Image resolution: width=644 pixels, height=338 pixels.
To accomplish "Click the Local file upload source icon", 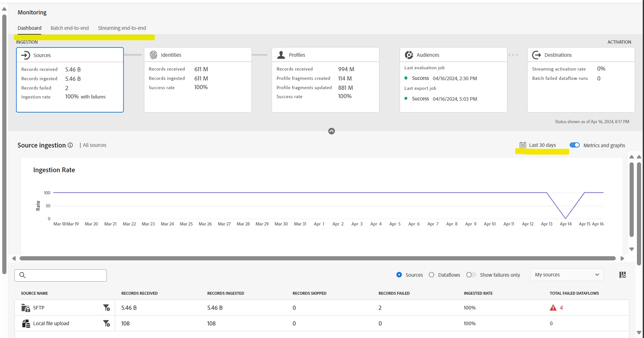I will (x=26, y=323).
